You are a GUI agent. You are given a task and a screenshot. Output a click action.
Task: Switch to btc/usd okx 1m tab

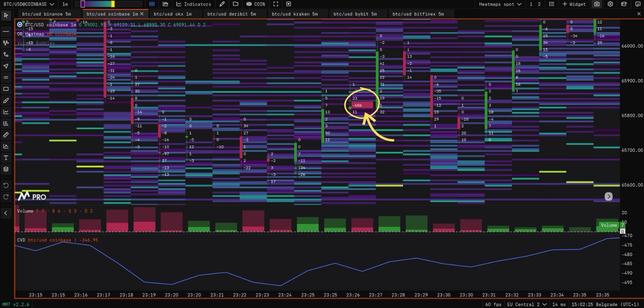point(172,13)
